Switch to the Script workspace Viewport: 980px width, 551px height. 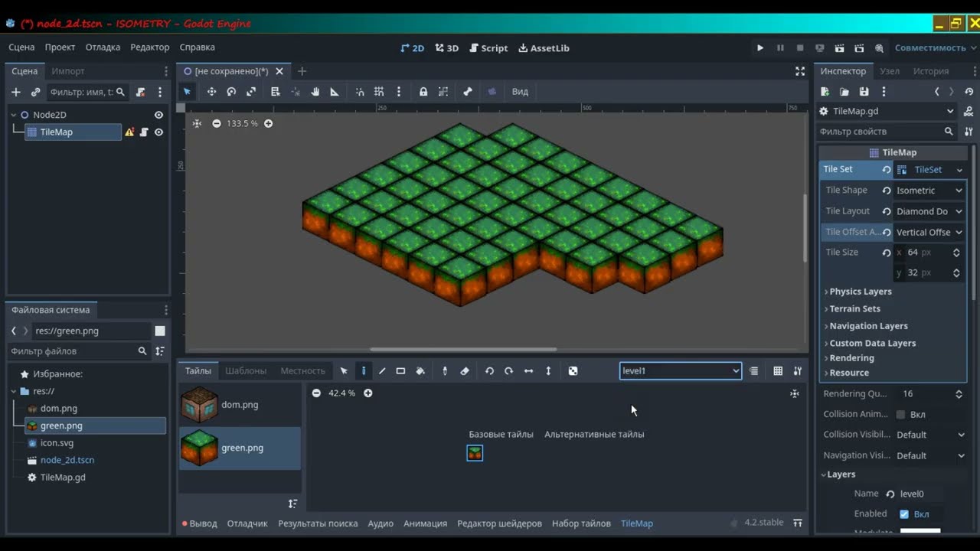pos(488,47)
